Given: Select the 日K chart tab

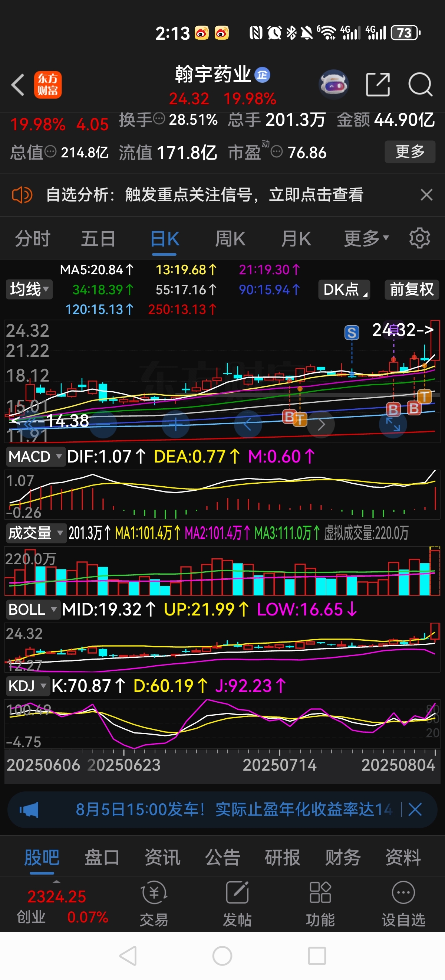Looking at the screenshot, I should pos(165,239).
